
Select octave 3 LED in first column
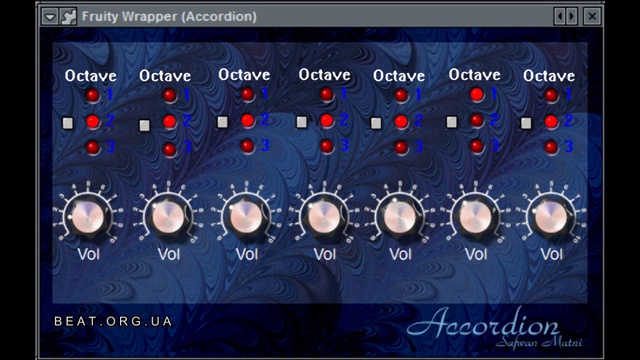(x=93, y=147)
